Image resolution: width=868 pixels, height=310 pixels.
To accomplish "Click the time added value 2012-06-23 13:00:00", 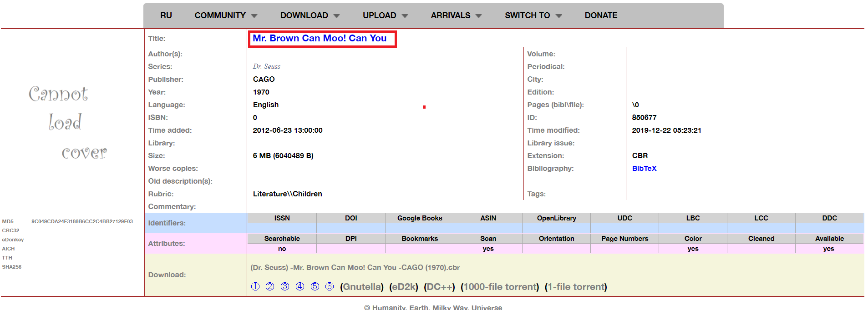I will tap(288, 130).
